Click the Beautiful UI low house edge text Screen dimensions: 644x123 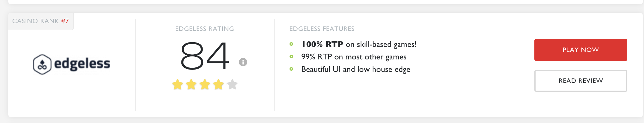[x=356, y=70]
